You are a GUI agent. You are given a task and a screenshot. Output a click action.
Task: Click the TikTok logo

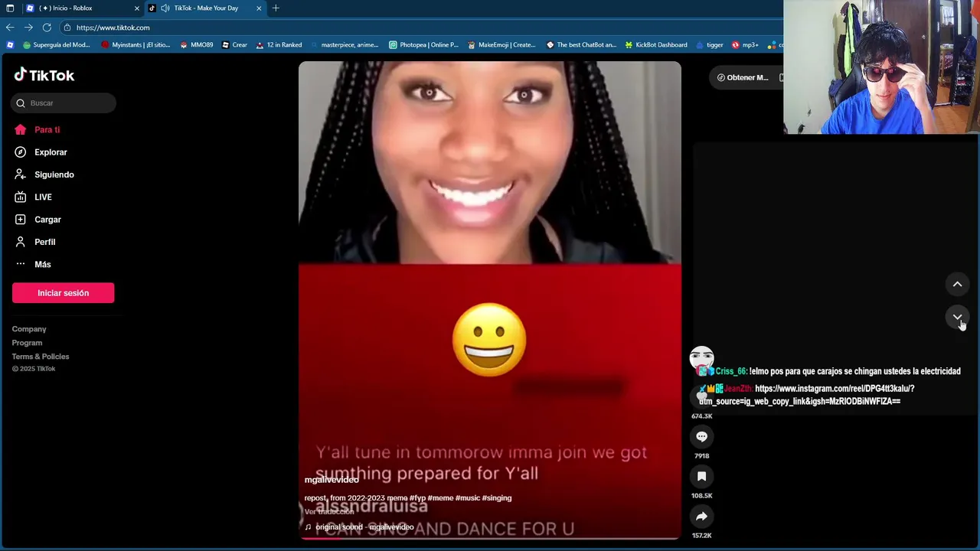(44, 75)
